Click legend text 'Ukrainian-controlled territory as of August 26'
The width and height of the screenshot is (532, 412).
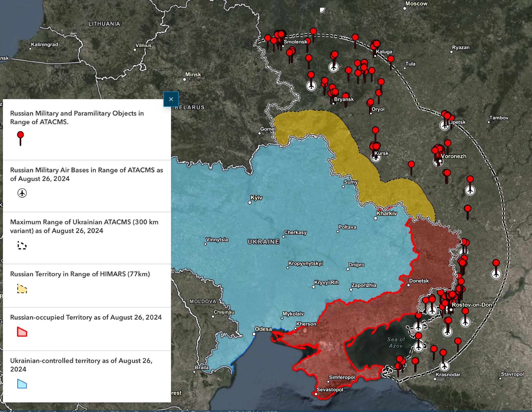pos(81,365)
